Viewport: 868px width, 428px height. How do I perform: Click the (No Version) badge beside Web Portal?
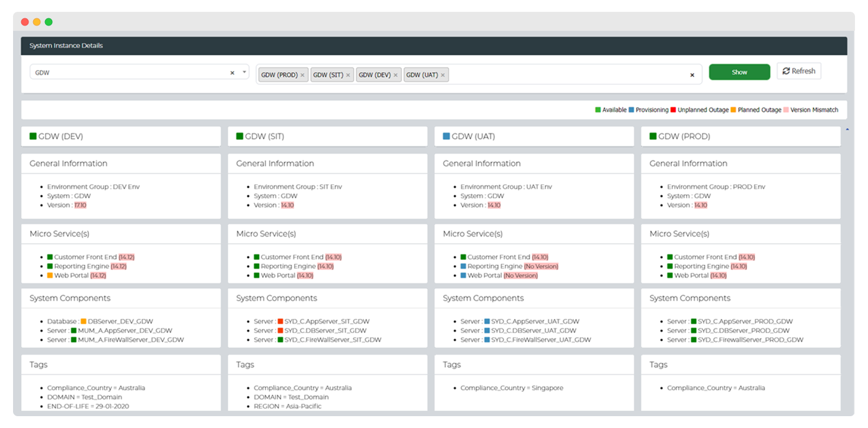(x=521, y=276)
